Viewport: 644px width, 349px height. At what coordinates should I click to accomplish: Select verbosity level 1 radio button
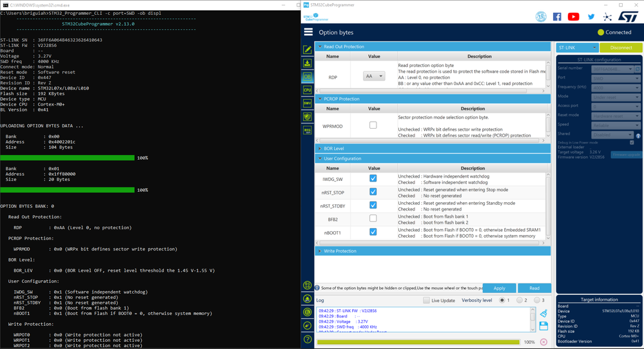(x=502, y=300)
